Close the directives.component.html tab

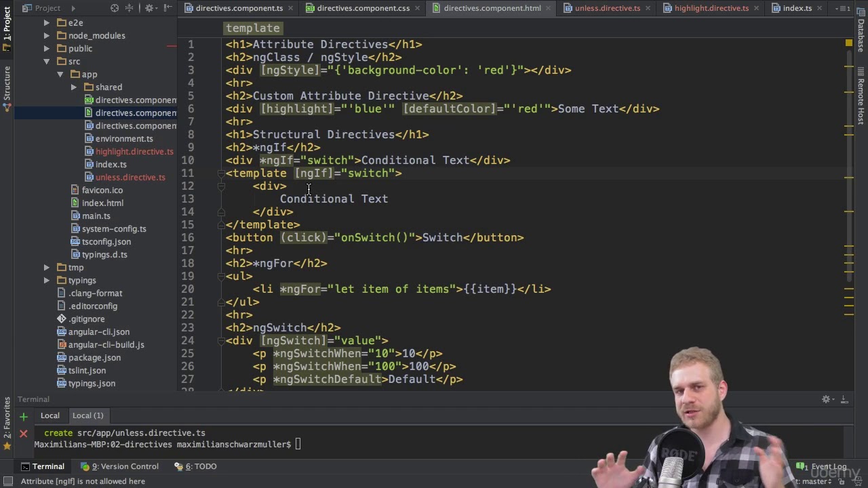point(548,8)
